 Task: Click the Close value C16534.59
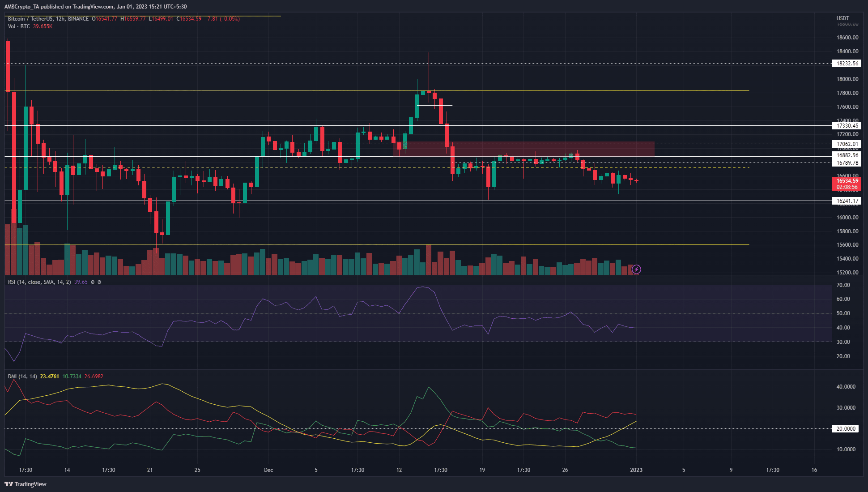tap(189, 19)
